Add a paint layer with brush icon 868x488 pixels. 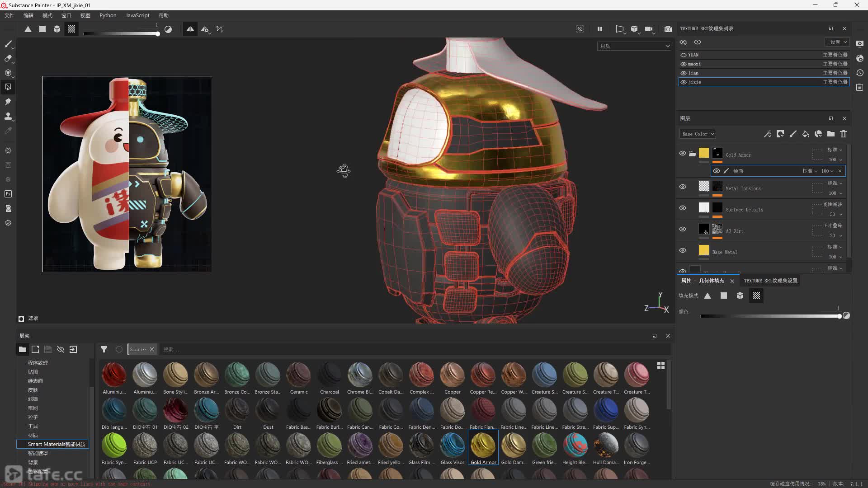[793, 134]
